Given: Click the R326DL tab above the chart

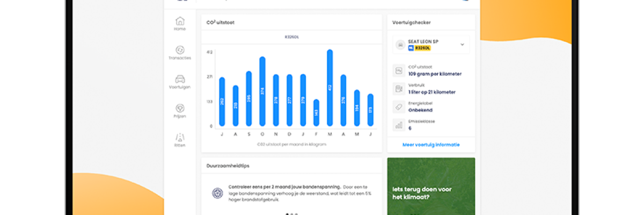Looking at the screenshot, I should click(291, 37).
